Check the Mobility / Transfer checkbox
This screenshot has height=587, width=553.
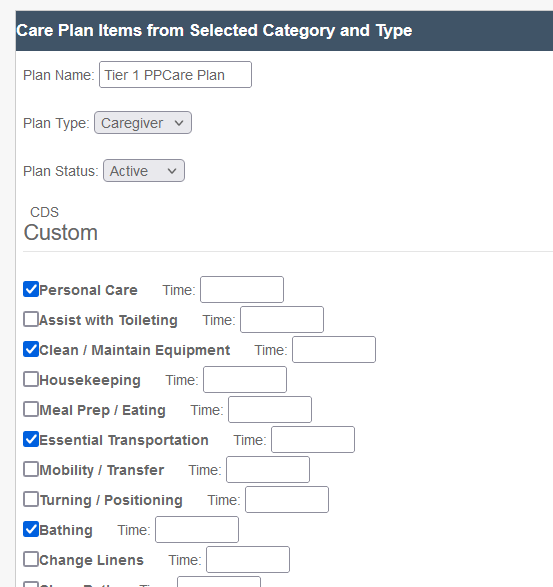31,469
